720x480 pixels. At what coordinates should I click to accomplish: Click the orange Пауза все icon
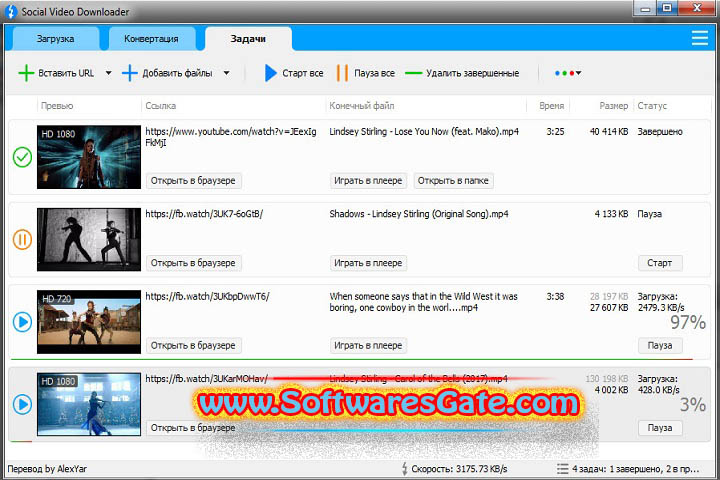(x=342, y=73)
